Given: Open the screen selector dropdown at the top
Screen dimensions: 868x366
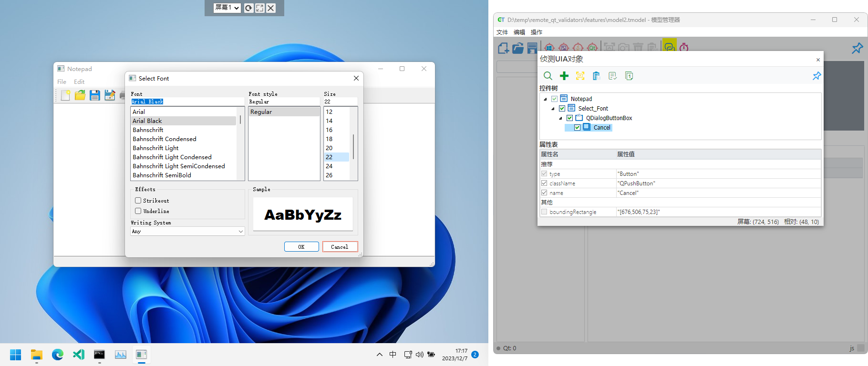Looking at the screenshot, I should click(x=227, y=8).
